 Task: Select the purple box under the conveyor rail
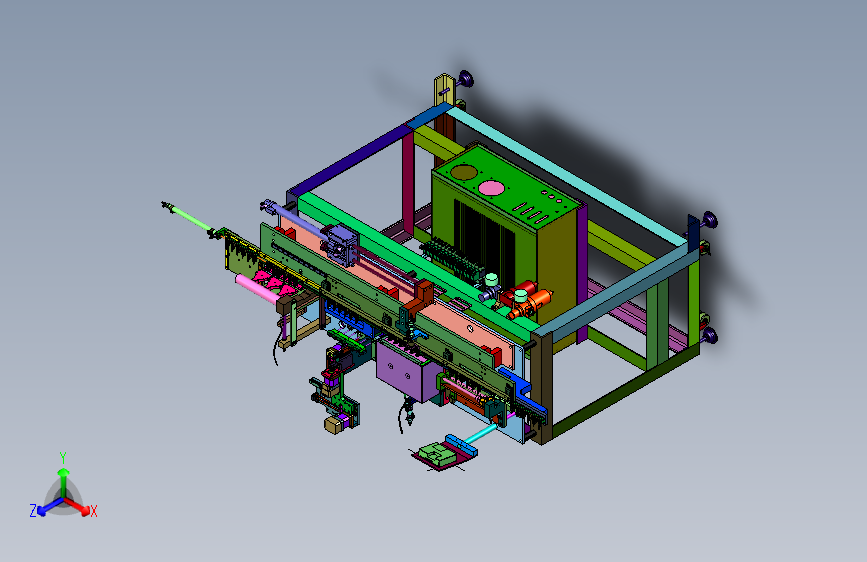(x=403, y=371)
